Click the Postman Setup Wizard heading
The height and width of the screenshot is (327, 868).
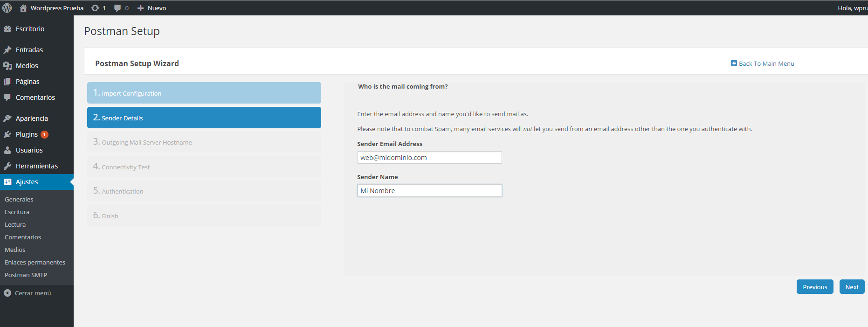(137, 63)
